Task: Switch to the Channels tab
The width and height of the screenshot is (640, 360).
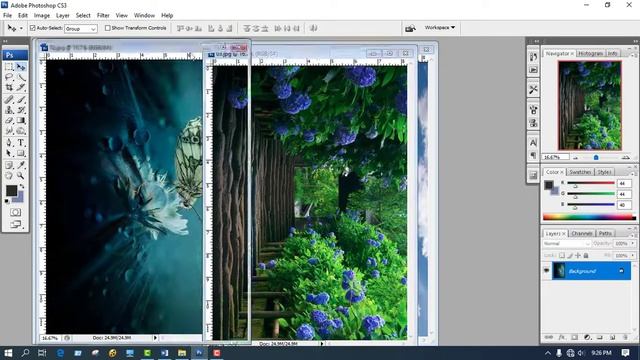Action: click(x=582, y=233)
